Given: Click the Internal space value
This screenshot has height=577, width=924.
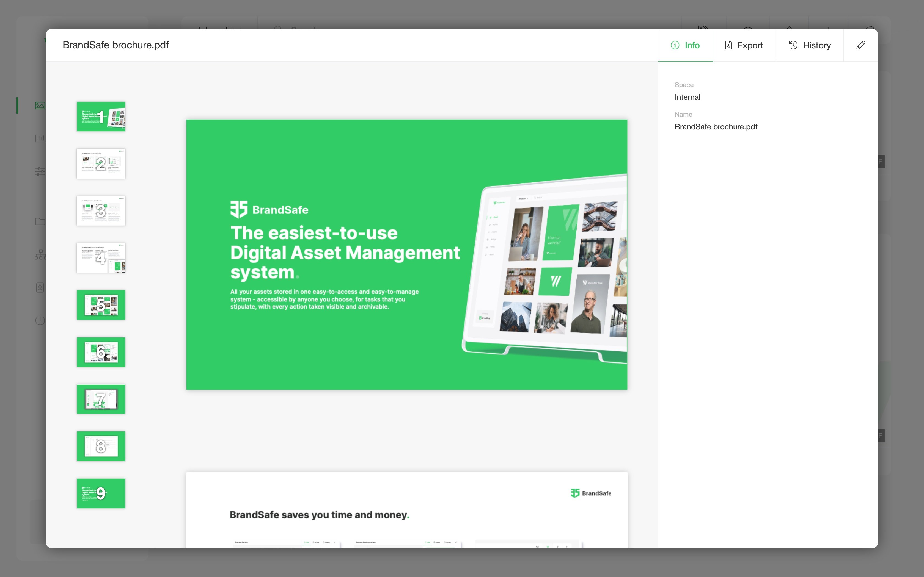Looking at the screenshot, I should coord(687,97).
